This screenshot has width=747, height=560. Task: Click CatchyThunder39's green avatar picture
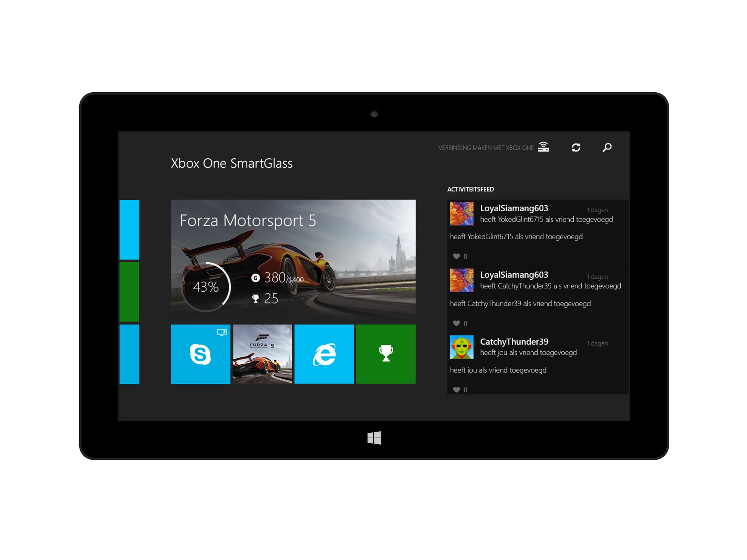click(x=461, y=347)
